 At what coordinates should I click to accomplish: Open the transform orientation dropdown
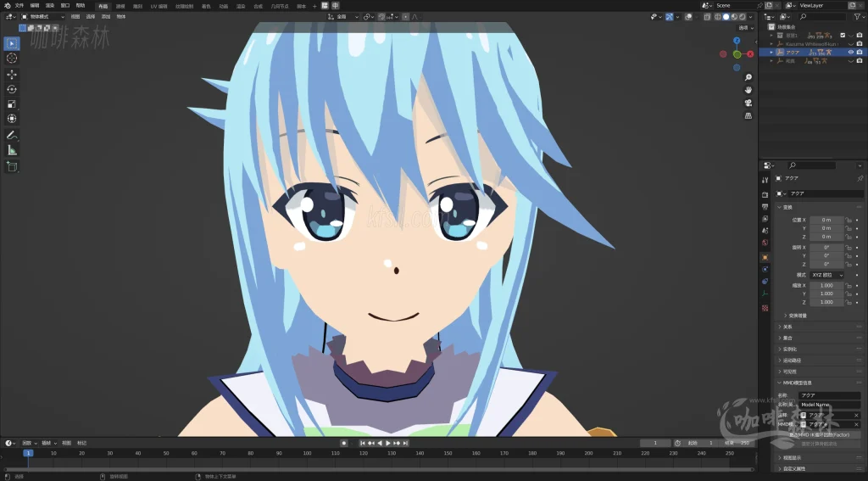coord(343,17)
